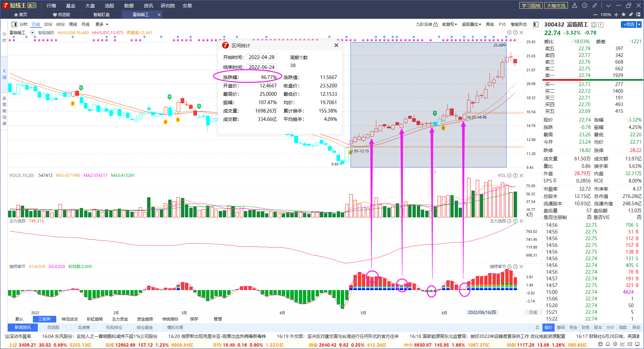Open VOL panel help icon
The width and height of the screenshot is (644, 349).
[515, 176]
